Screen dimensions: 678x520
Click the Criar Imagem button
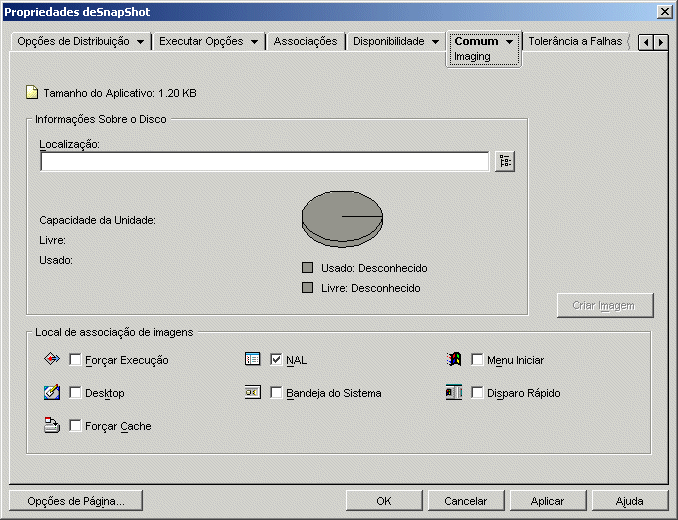tap(605, 306)
